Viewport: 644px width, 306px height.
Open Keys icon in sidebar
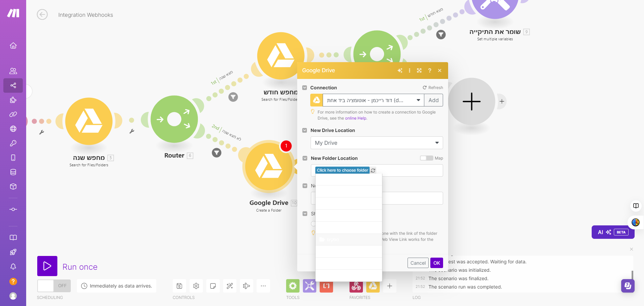coord(13,143)
